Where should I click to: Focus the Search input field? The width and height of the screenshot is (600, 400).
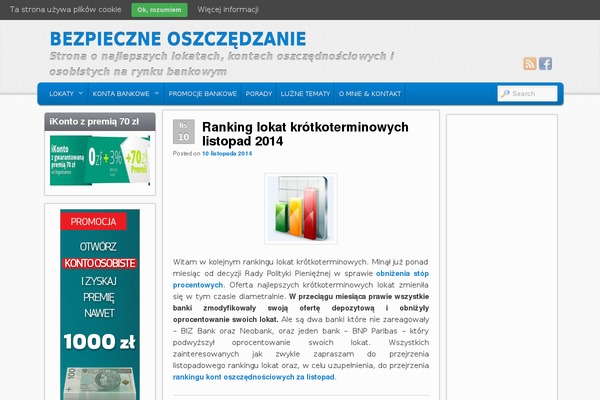[x=527, y=93]
